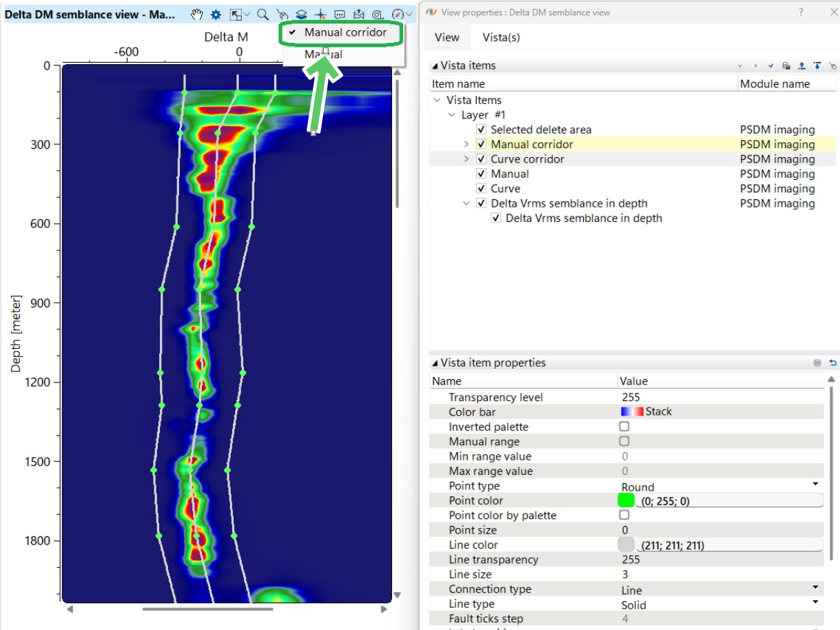Select the hand pan tool
The image size is (840, 630).
197,14
